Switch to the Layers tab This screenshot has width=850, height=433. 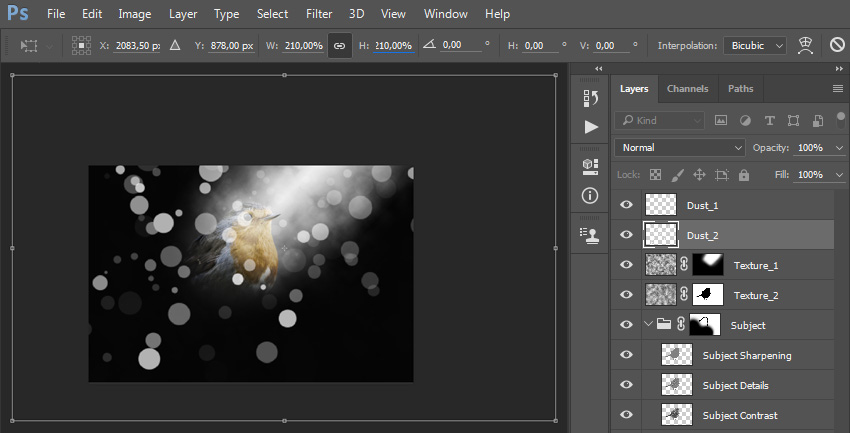[x=634, y=89]
